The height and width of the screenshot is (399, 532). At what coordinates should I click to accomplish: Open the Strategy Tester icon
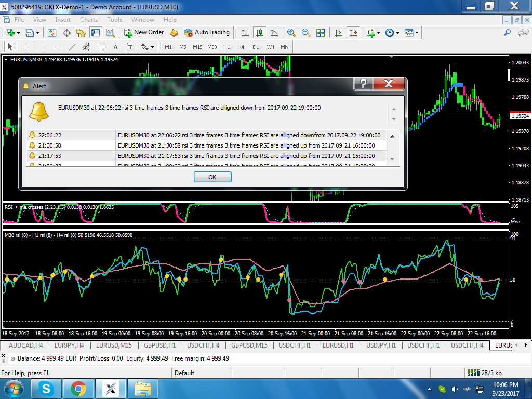click(110, 33)
